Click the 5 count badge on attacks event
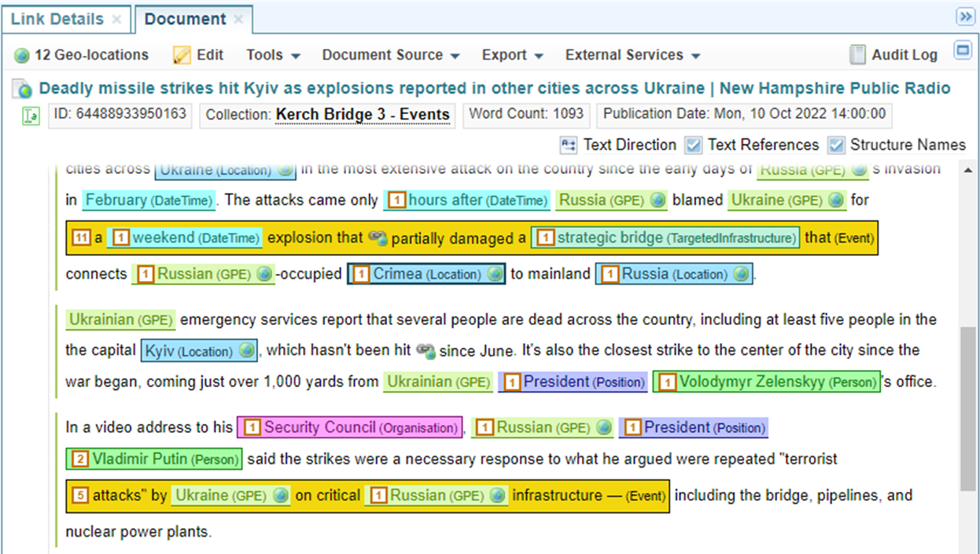Screen dimensions: 980x554 [x=80, y=496]
